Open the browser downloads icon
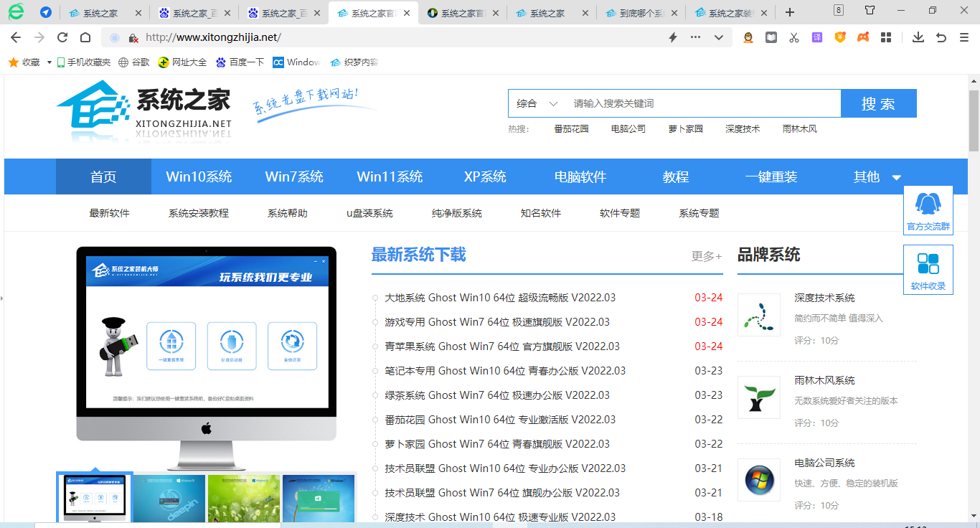This screenshot has width=980, height=528. (x=918, y=36)
